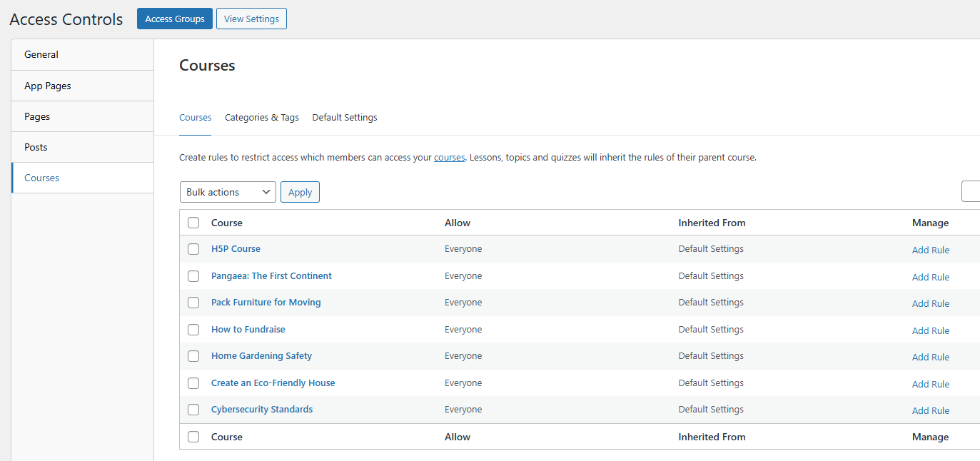Select General in the sidebar
The image size is (980, 461).
pyautogui.click(x=41, y=54)
